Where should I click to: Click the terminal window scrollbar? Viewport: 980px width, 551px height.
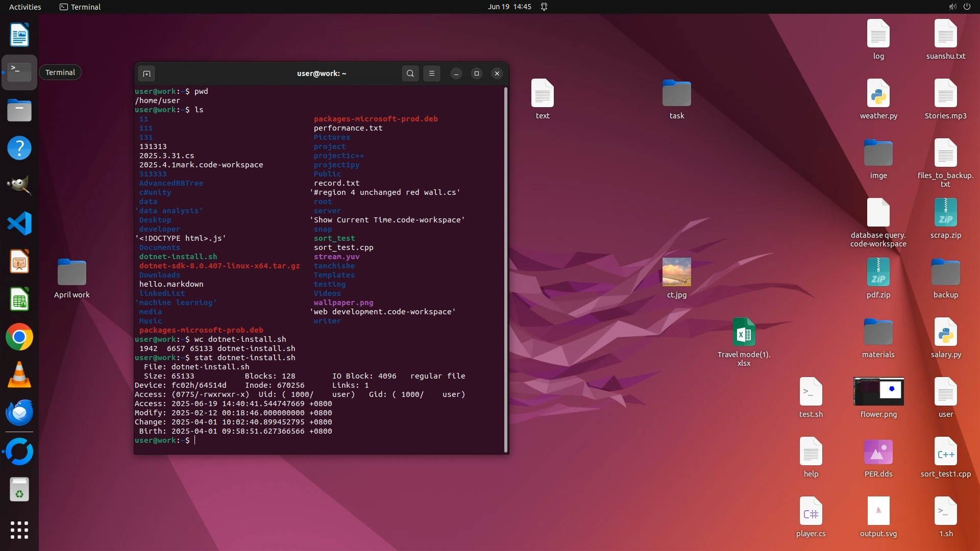point(505,269)
